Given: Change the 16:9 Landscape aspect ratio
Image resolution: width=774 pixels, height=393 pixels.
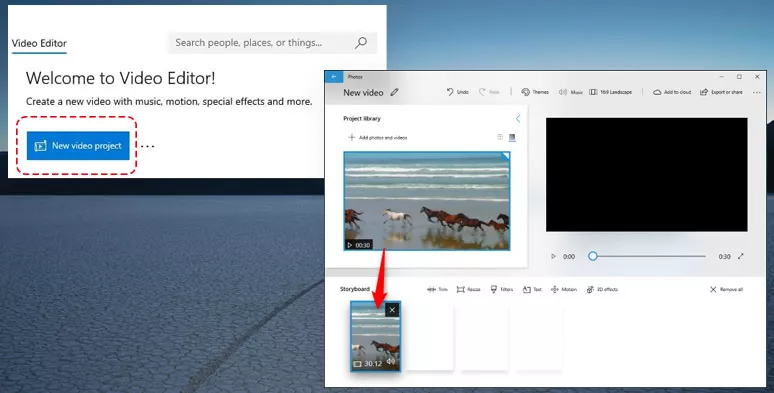Looking at the screenshot, I should pyautogui.click(x=611, y=92).
